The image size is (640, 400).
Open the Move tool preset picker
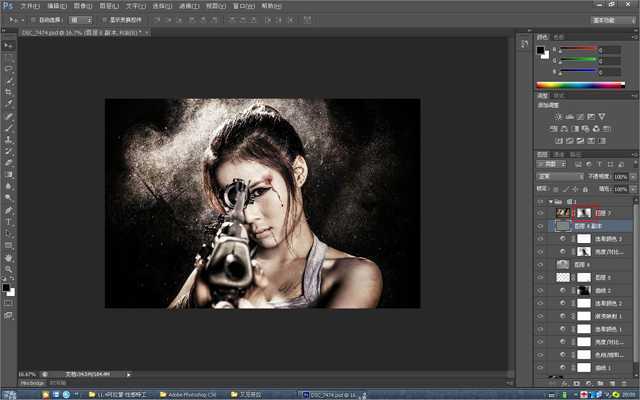16,20
